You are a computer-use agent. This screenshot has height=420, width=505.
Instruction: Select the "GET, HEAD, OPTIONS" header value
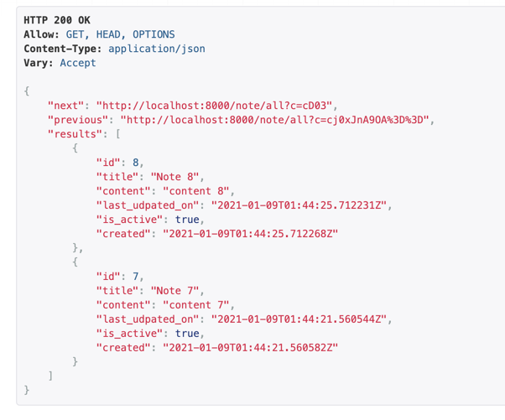coord(120,34)
